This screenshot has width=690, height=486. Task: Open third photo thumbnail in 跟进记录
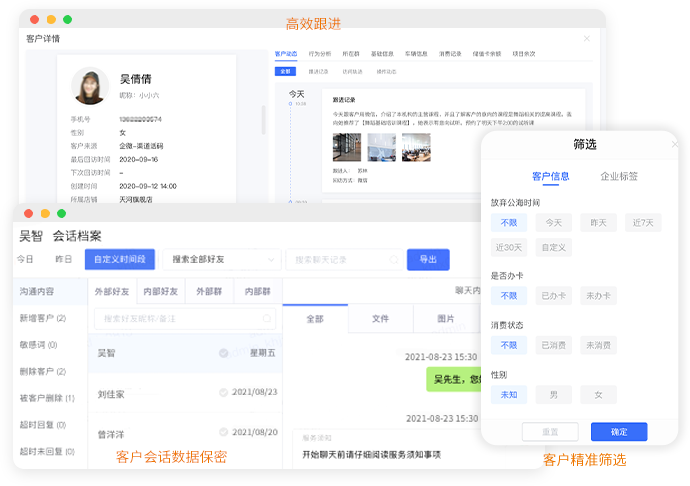pos(416,147)
